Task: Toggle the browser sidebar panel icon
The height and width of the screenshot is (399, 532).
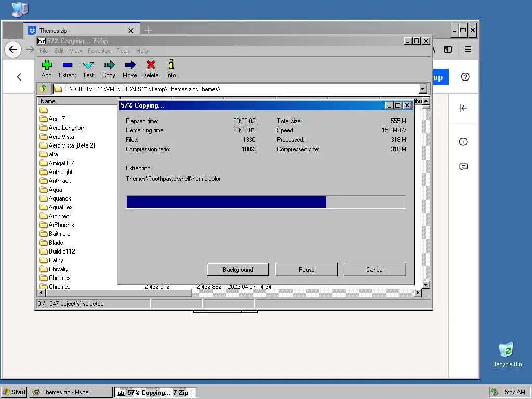Action: point(448,49)
